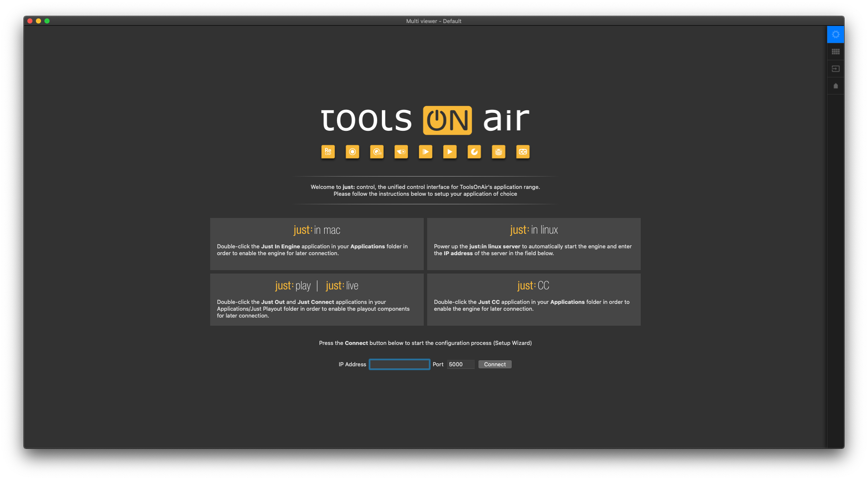Close the Multi viewer window
Screen dimensions: 868x480
(30, 21)
